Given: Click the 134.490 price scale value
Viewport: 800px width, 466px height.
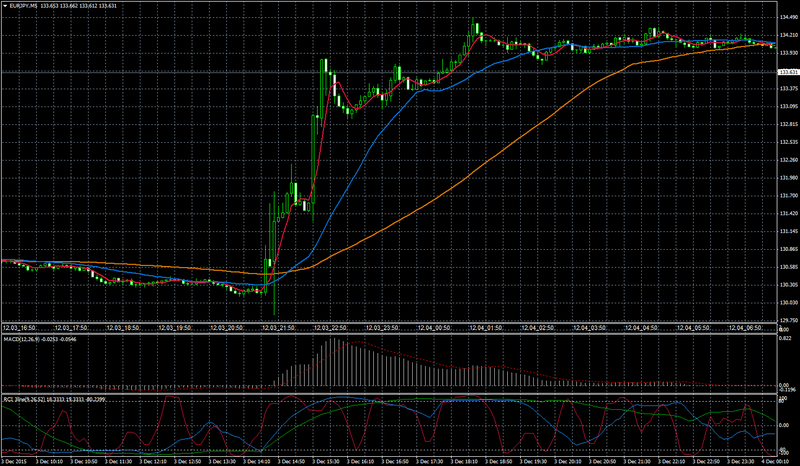Looking at the screenshot, I should click(x=787, y=17).
